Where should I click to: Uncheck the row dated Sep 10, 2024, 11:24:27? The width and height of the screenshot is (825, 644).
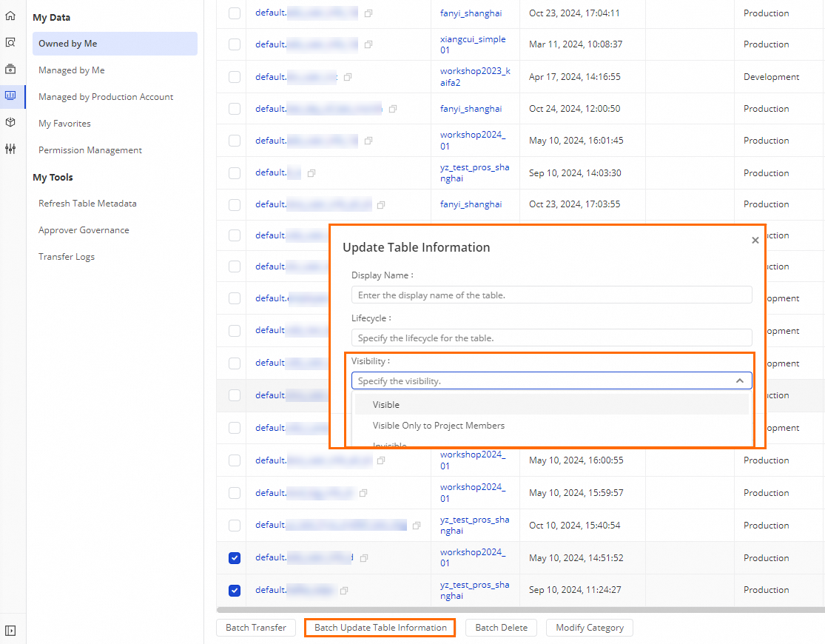click(x=235, y=590)
